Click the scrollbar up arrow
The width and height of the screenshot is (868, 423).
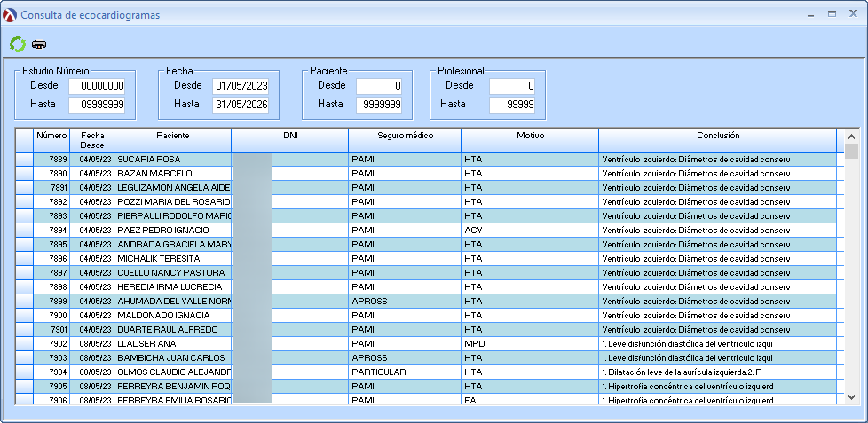pyautogui.click(x=851, y=137)
